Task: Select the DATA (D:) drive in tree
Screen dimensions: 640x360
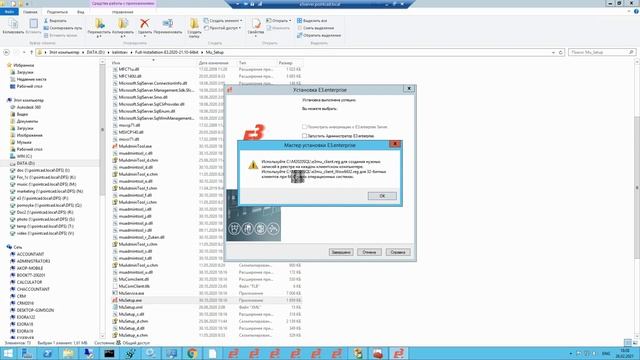Action: coord(26,163)
